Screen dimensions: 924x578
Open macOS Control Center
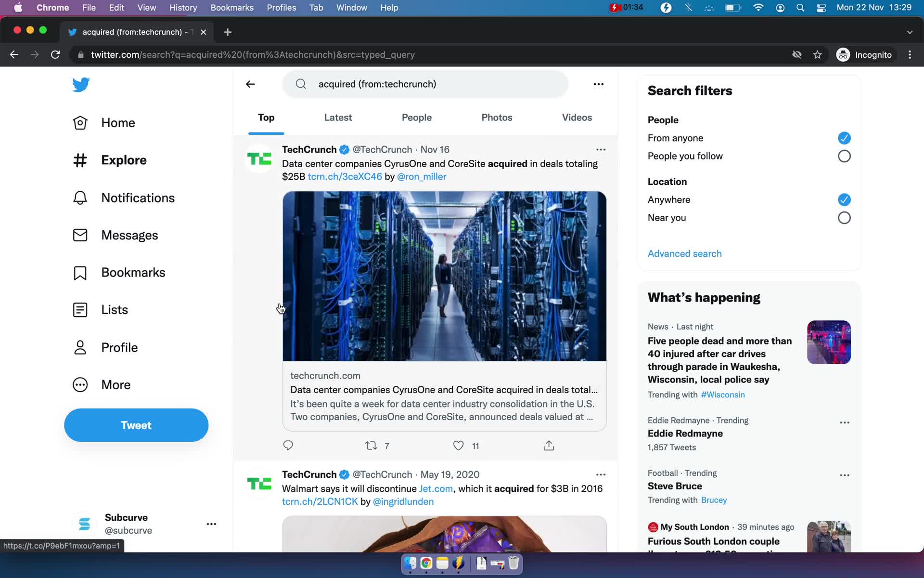tap(821, 8)
